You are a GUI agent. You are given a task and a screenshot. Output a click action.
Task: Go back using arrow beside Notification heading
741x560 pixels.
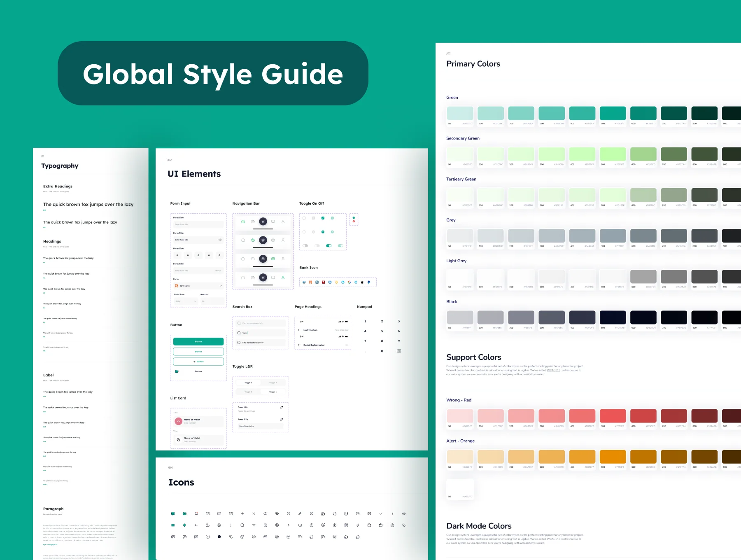[299, 330]
